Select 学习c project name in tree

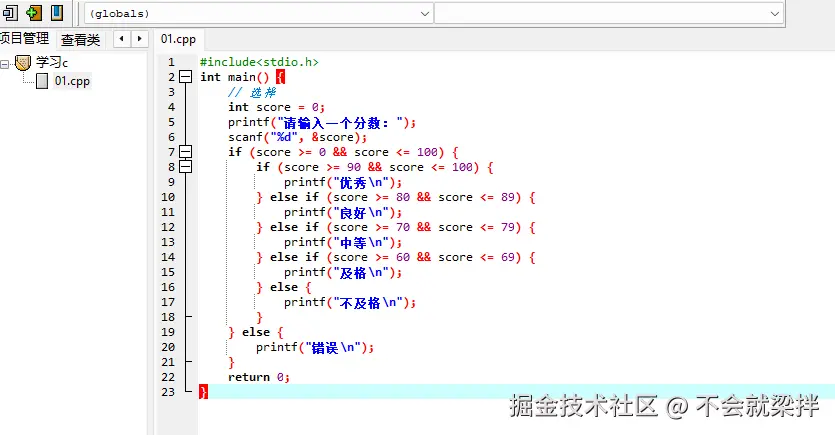52,63
